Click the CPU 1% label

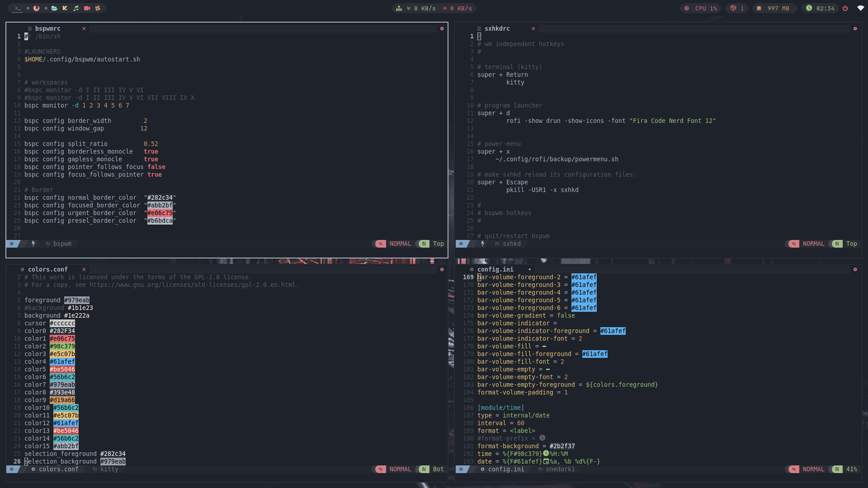(x=706, y=8)
